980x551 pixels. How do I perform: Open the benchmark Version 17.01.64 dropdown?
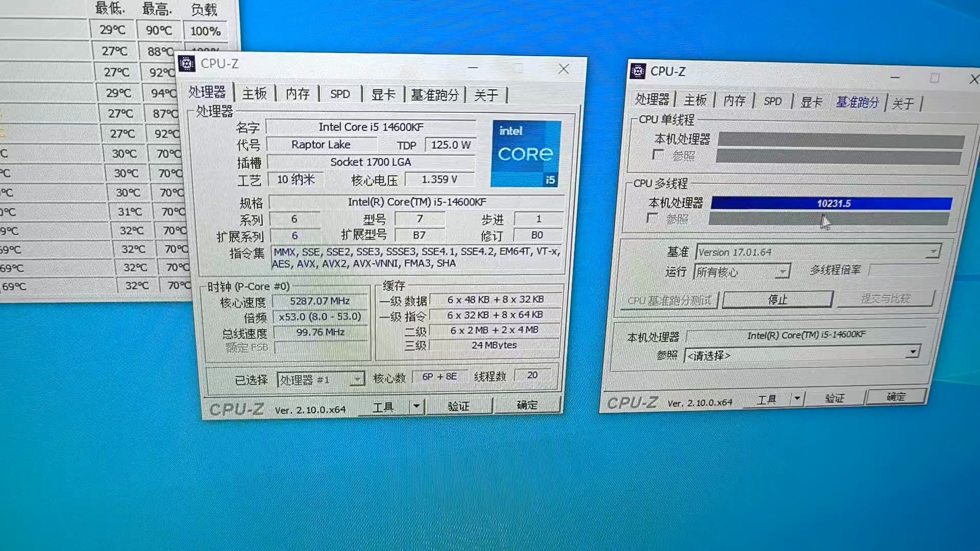pos(933,251)
